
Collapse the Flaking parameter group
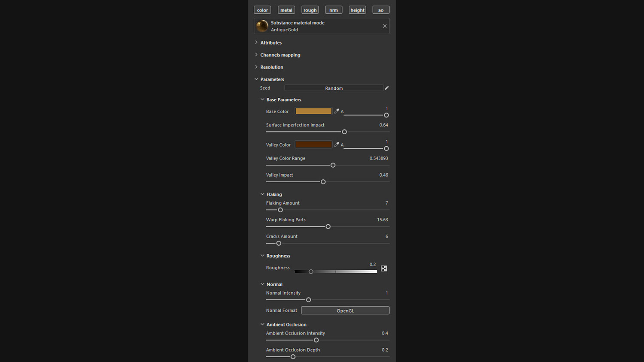click(x=262, y=194)
